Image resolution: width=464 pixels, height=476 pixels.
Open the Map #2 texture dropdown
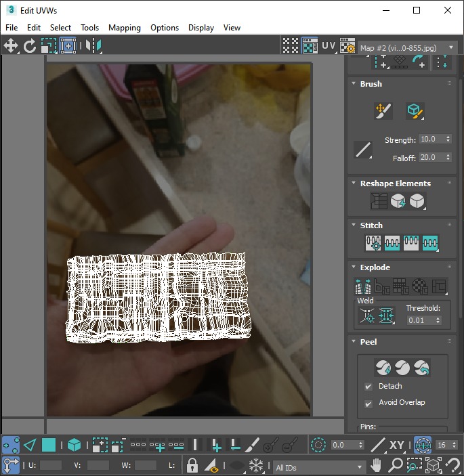tap(407, 48)
